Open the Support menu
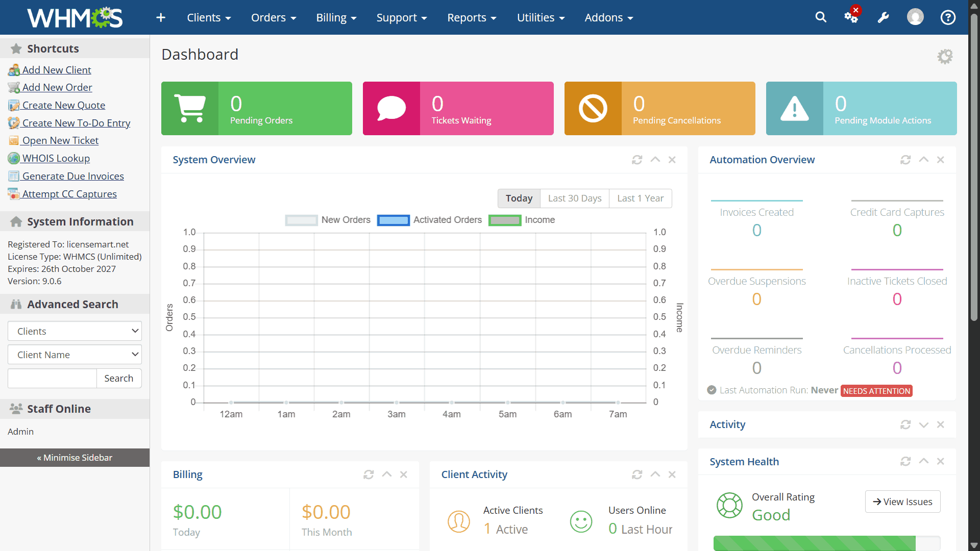This screenshot has width=980, height=551. pos(402,17)
